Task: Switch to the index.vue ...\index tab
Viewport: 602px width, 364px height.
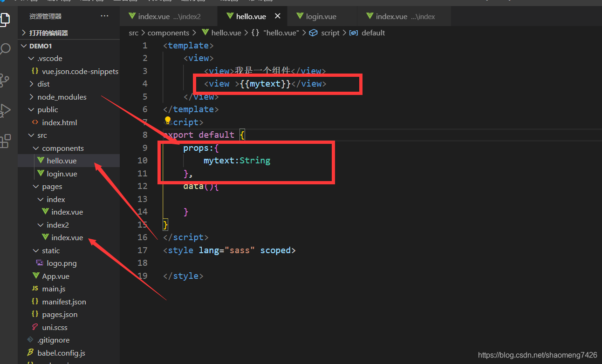Action: click(x=404, y=16)
